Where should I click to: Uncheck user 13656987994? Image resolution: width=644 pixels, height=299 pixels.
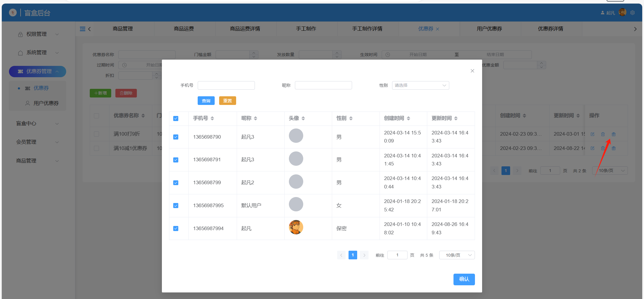pos(176,229)
